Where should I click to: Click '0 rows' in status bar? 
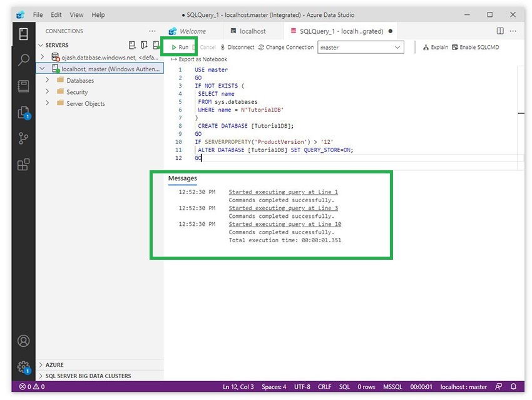tap(366, 386)
